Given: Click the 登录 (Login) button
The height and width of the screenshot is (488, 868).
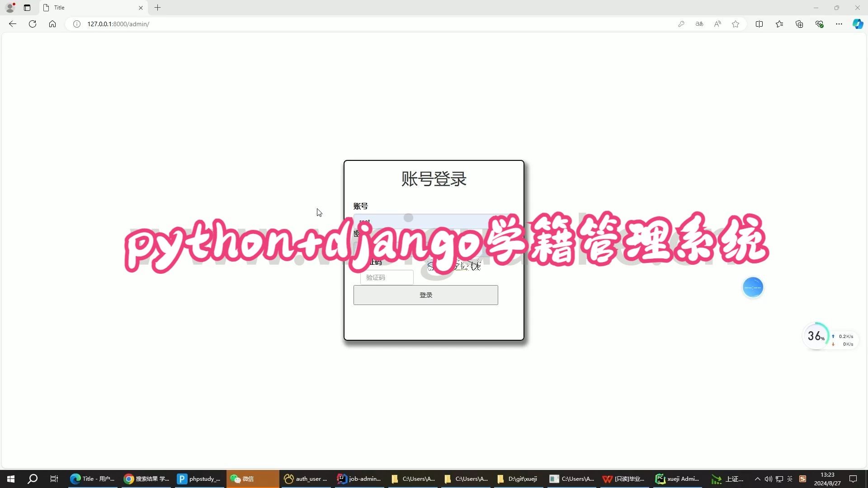Looking at the screenshot, I should tap(426, 294).
